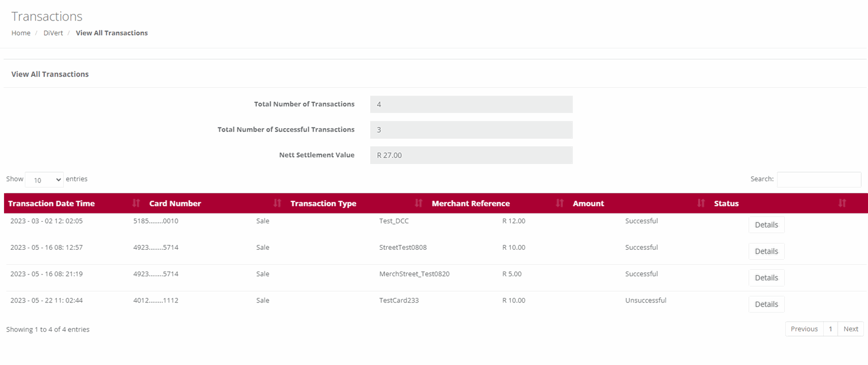
Task: Click sort arrows beside Amount header
Action: coord(701,203)
